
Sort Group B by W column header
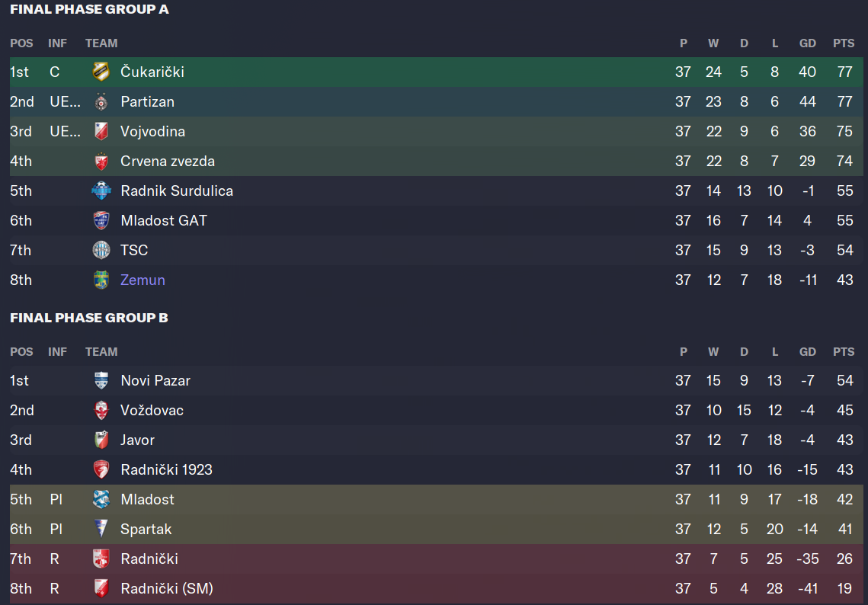[x=713, y=352]
